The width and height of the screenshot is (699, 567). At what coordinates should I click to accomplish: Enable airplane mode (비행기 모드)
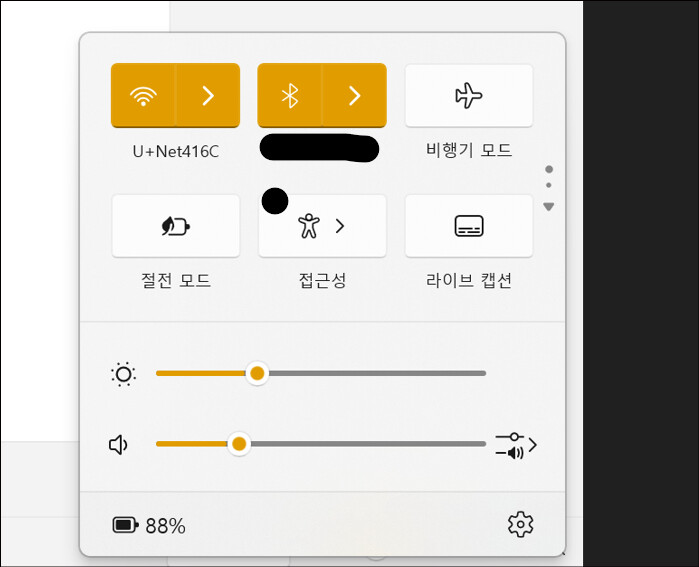pos(468,95)
